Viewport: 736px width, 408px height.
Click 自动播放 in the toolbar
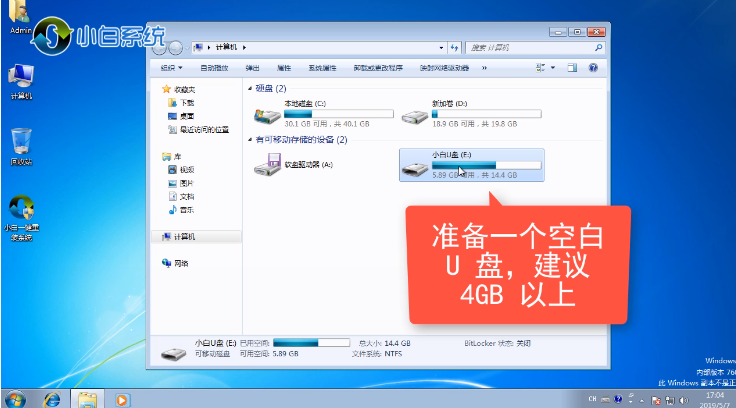point(215,68)
